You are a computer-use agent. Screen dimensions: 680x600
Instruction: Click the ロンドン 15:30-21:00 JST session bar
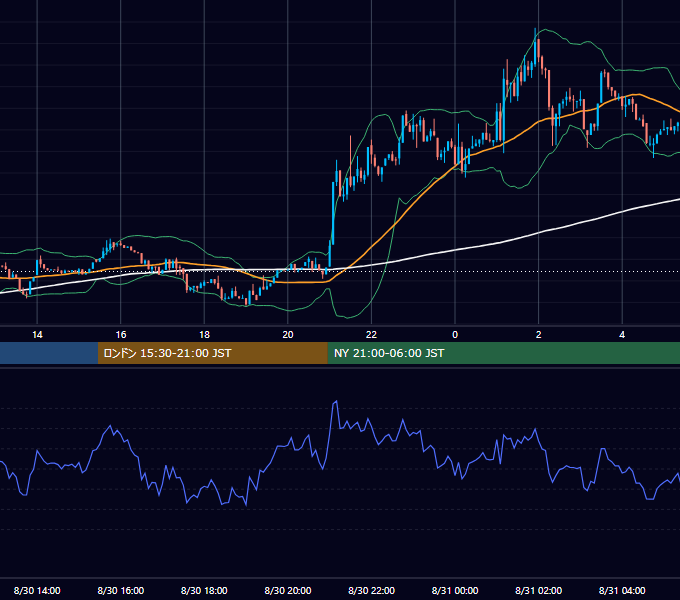coord(212,353)
